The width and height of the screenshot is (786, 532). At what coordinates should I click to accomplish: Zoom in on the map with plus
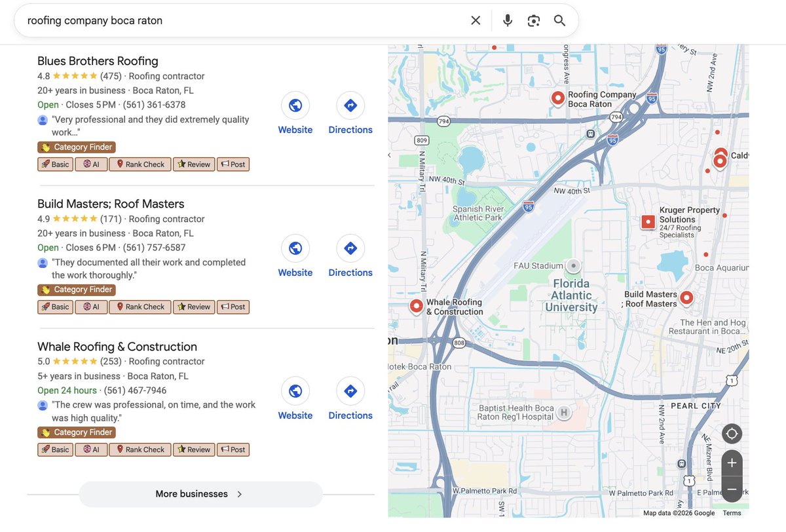click(x=732, y=463)
